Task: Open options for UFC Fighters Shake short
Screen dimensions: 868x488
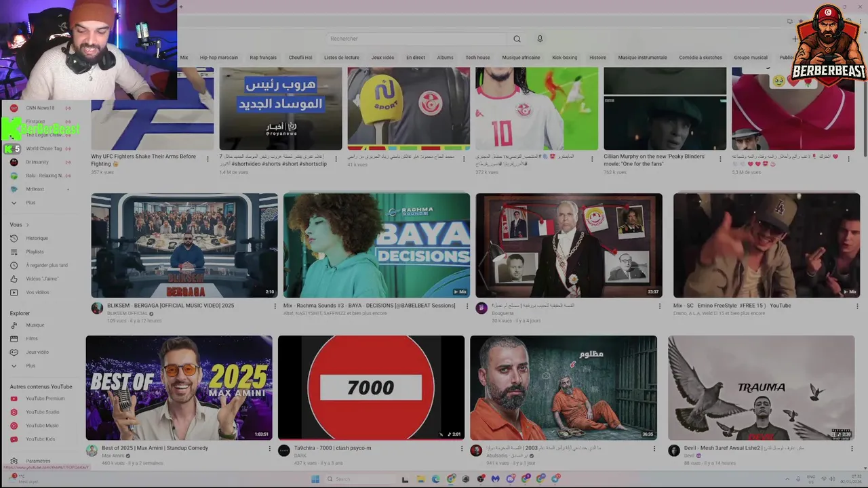Action: [x=208, y=159]
